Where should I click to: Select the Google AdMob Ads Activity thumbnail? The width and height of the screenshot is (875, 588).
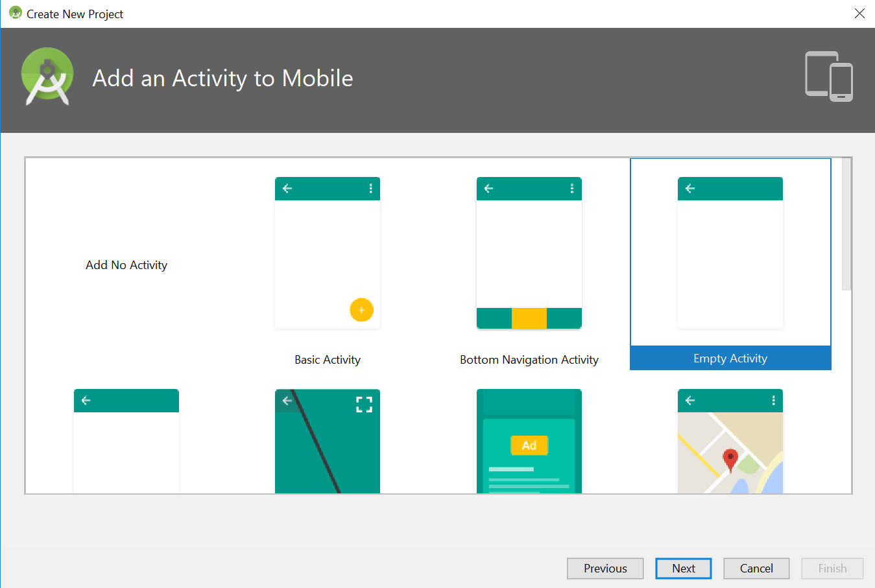[x=529, y=441]
